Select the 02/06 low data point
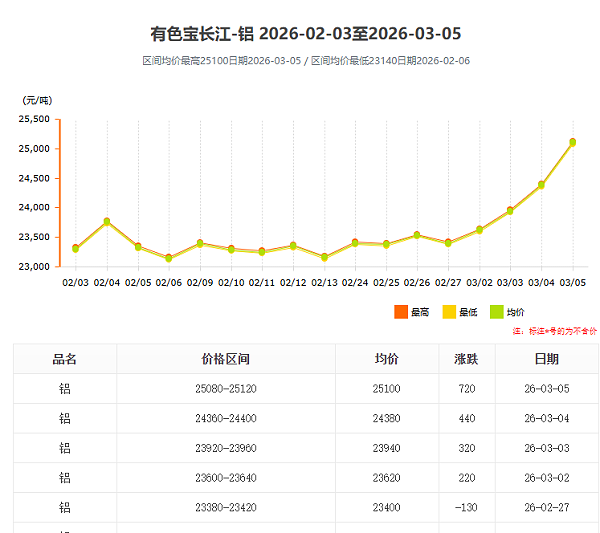Image resolution: width=600 pixels, height=533 pixels. pos(169,258)
